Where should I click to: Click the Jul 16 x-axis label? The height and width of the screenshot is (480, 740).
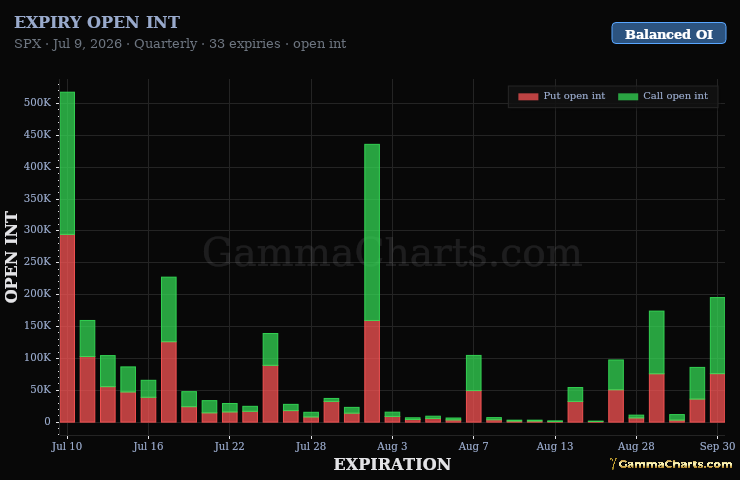pos(148,446)
